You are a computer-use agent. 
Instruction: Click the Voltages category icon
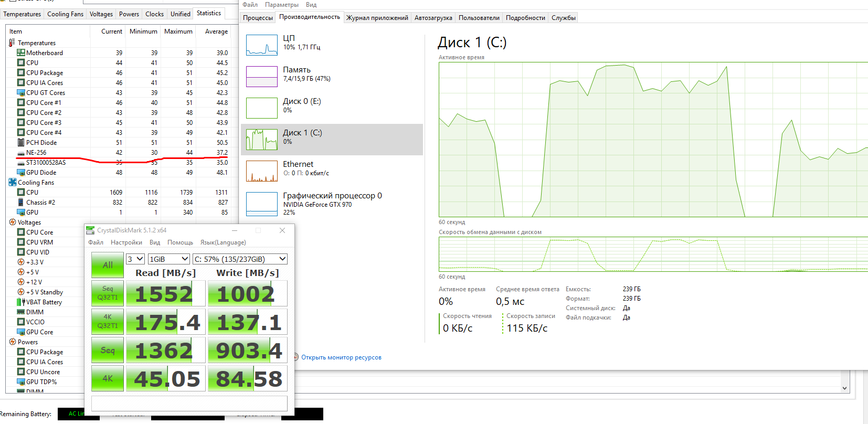(x=13, y=222)
